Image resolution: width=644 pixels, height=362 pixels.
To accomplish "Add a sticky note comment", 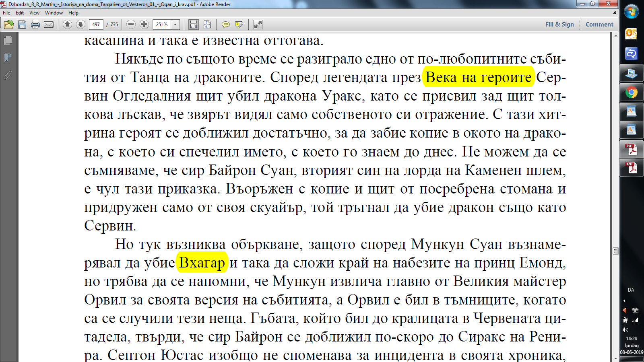I will pos(226,25).
